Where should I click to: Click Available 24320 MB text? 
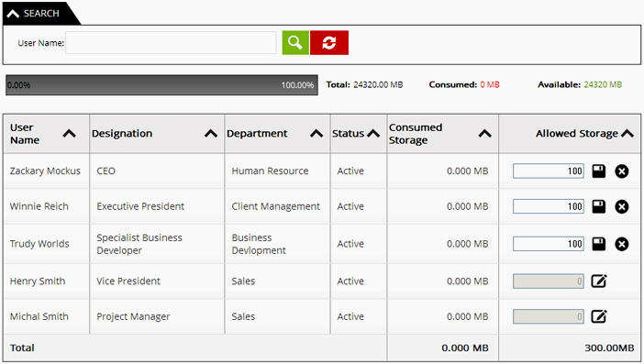[x=580, y=85]
